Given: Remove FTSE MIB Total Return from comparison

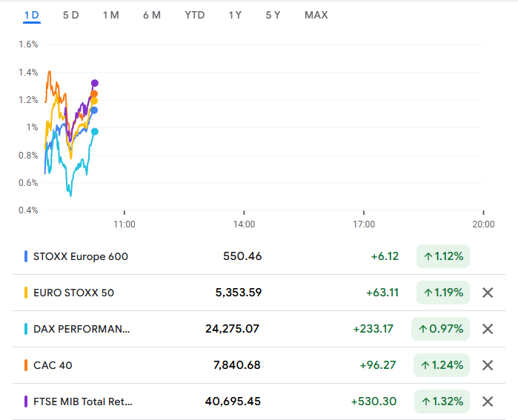Looking at the screenshot, I should (488, 401).
